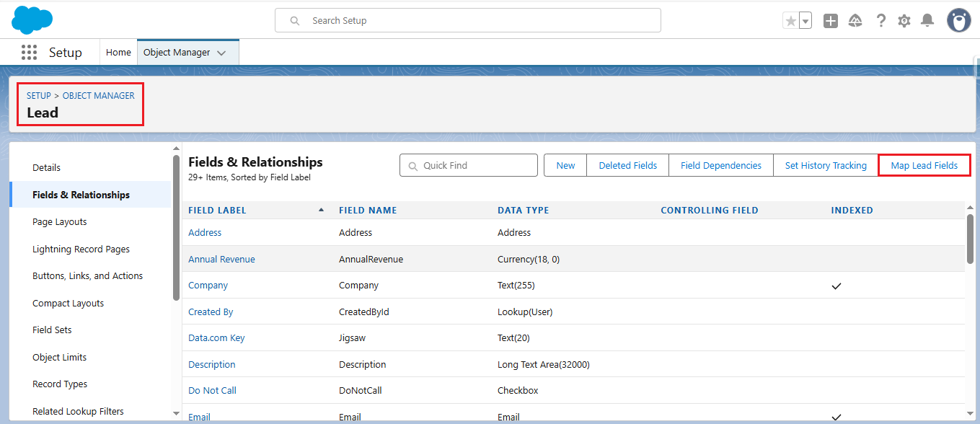Open the setup gear menu
This screenshot has height=424, width=980.
click(x=904, y=21)
